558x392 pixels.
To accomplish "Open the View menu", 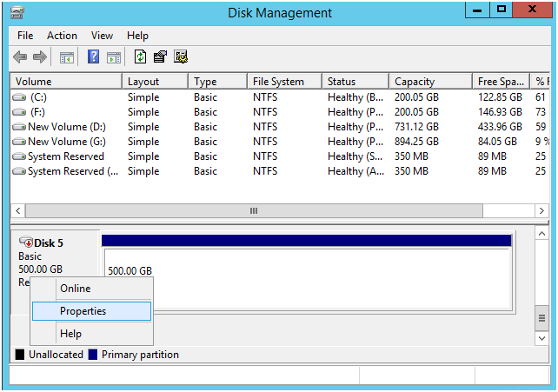I will (102, 36).
